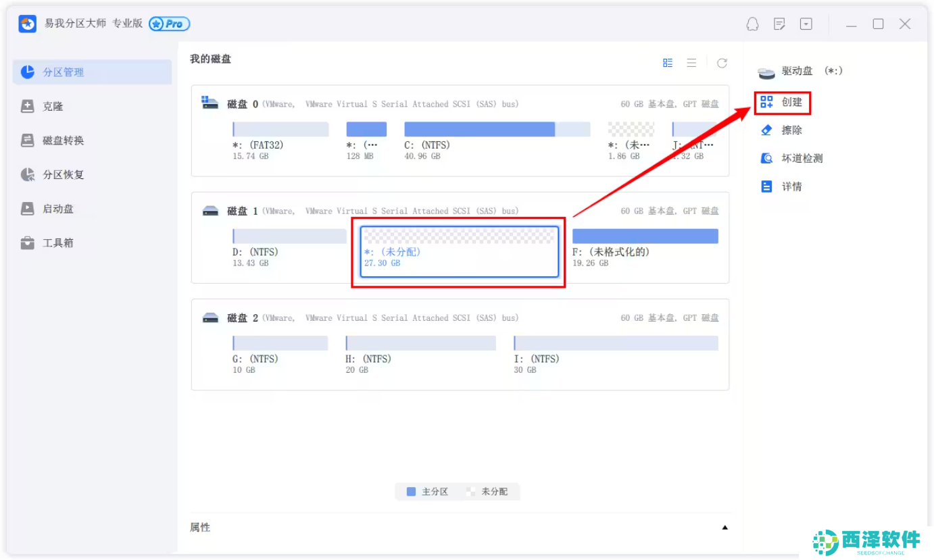Select the D: (NTFS) 13.43 GB partition
Image resolution: width=934 pixels, height=560 pixels.
(x=289, y=236)
